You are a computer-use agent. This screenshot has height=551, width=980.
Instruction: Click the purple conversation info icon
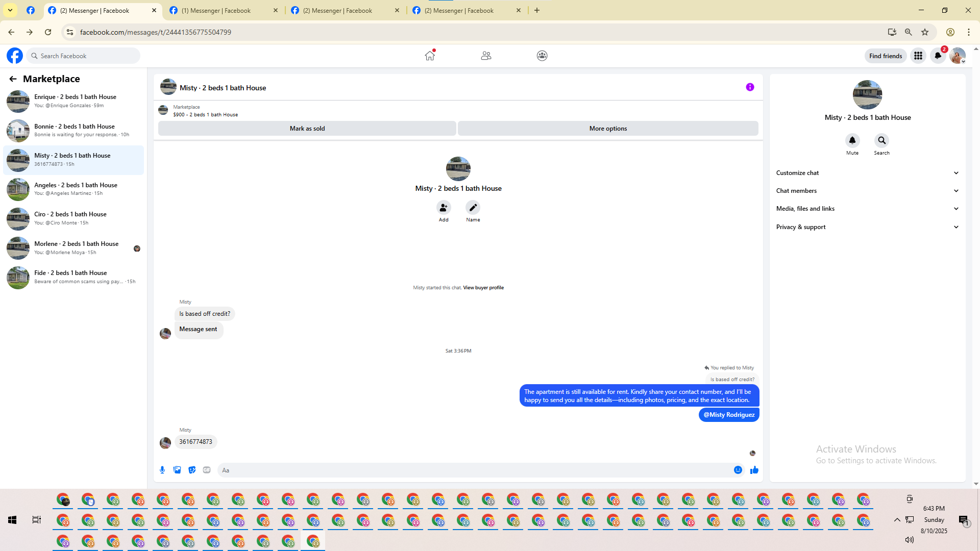click(750, 87)
